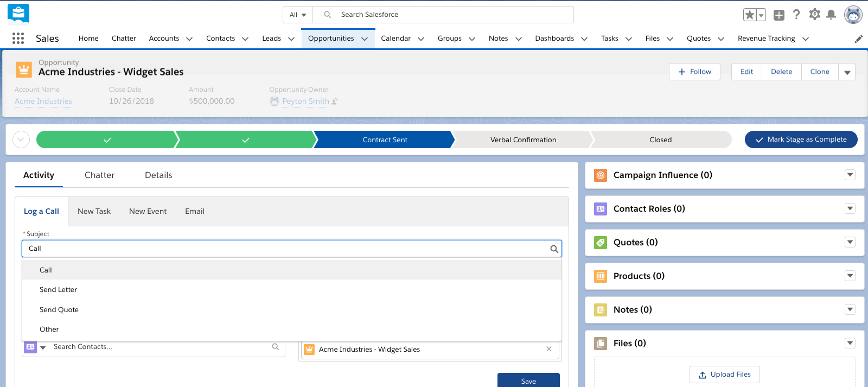Open more actions dropdown next to Clone
Screen dimensions: 868x387
click(x=847, y=72)
